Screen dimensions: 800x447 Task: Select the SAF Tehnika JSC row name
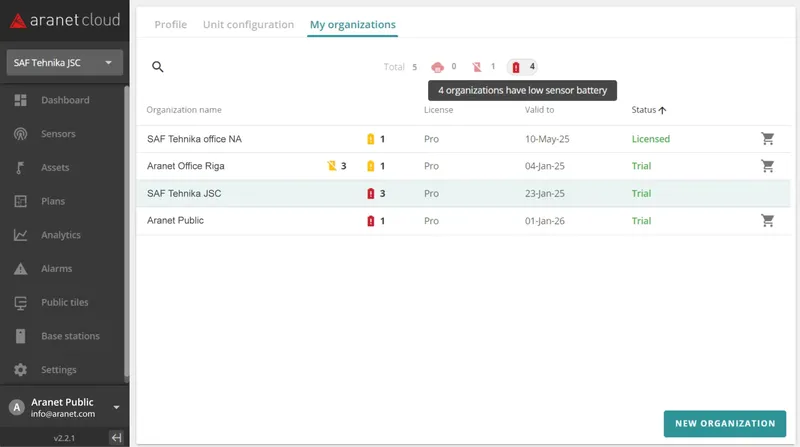coord(184,193)
